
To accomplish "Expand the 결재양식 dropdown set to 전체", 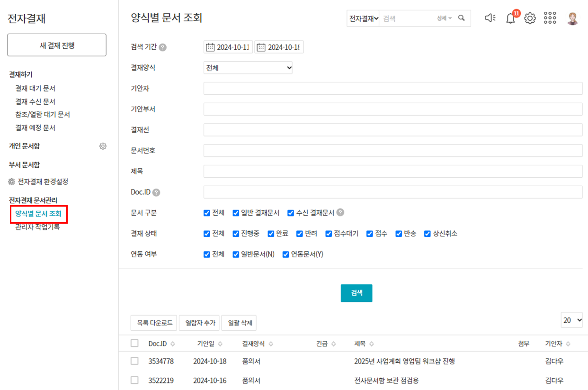I will pyautogui.click(x=248, y=68).
